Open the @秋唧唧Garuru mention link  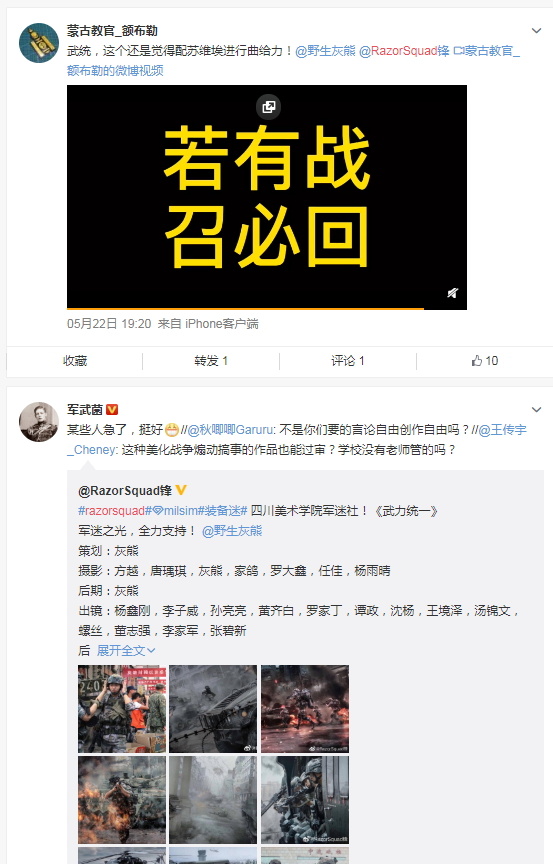coord(230,430)
